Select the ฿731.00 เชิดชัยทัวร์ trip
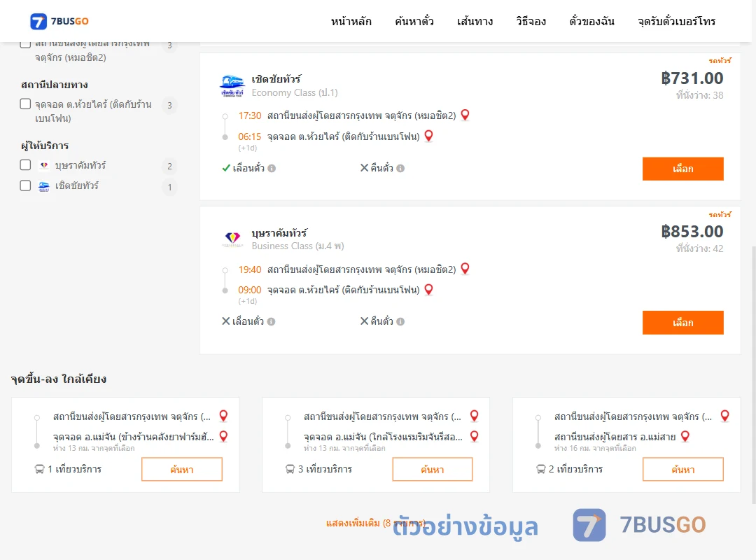756x560 pixels. (682, 169)
